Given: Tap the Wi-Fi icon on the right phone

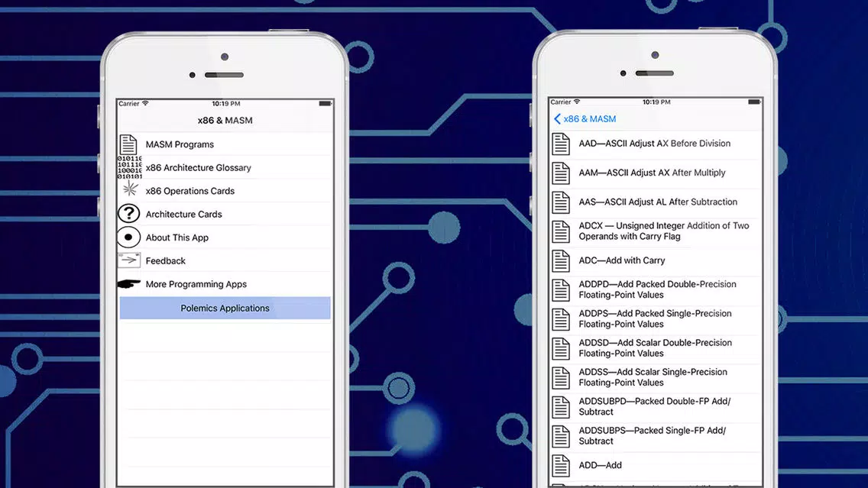Looking at the screenshot, I should point(577,102).
